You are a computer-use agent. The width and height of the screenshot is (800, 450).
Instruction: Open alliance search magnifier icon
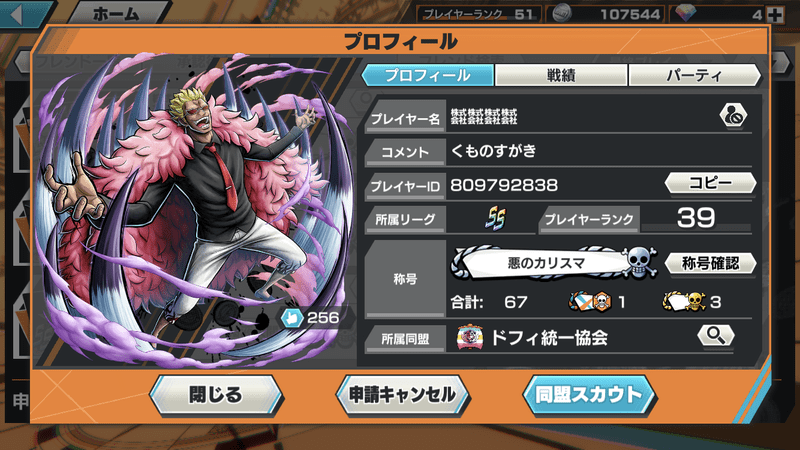tap(716, 336)
